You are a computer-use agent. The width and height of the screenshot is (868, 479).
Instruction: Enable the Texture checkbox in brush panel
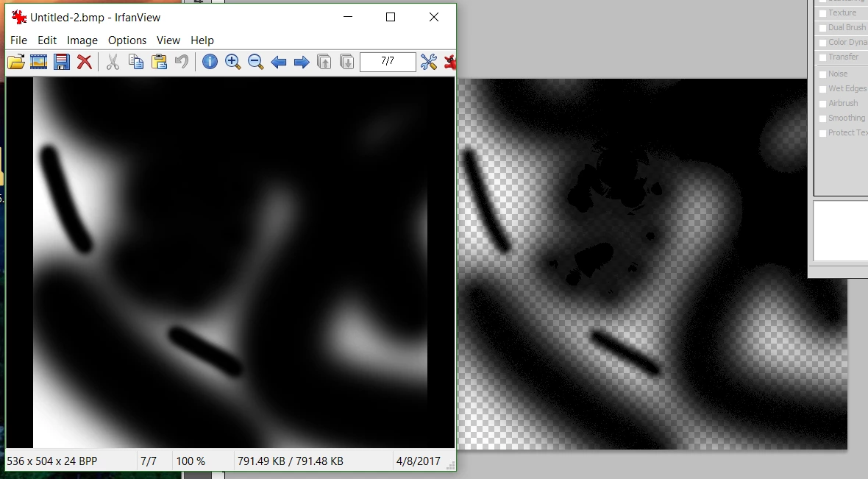(x=822, y=13)
